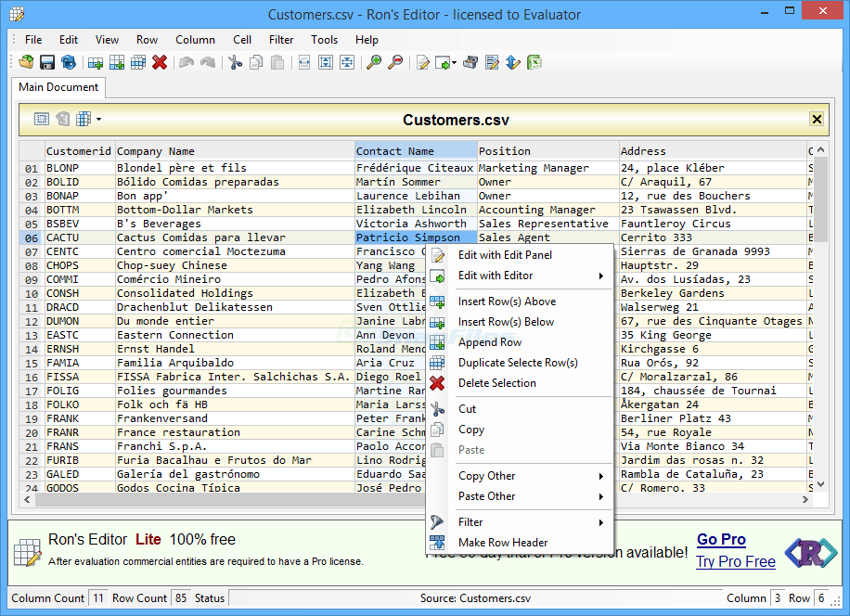
Task: Click the horizontal scrollbar right arrow
Action: 805,499
